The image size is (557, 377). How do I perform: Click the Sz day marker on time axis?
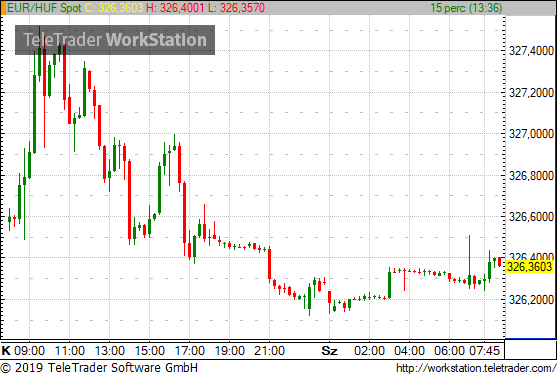[329, 351]
